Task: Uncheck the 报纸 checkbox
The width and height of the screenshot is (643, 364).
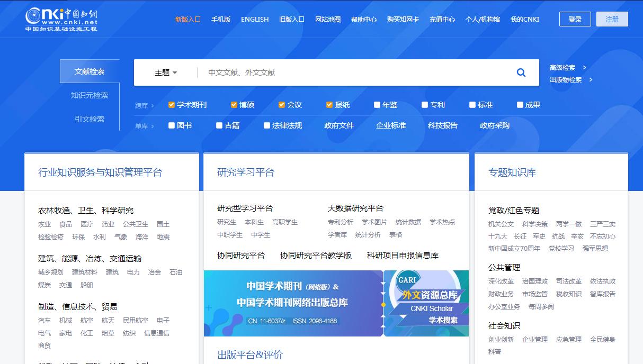Action: coord(329,105)
